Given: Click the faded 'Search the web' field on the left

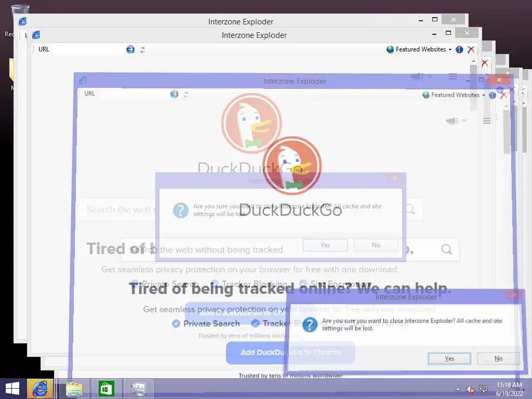Looking at the screenshot, I should point(117,209).
